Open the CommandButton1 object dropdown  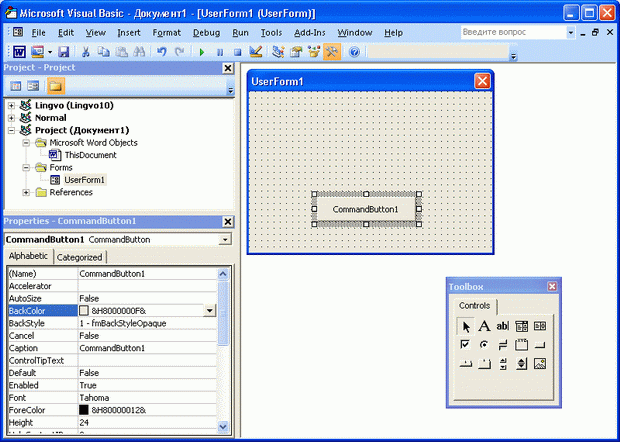[225, 240]
